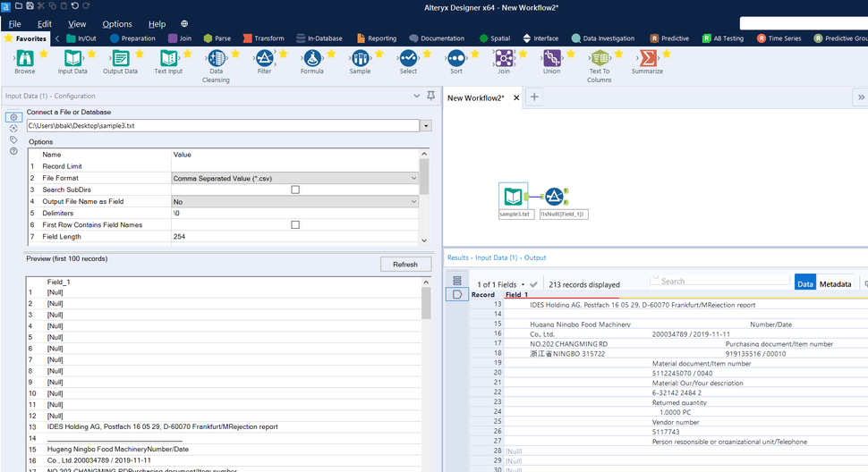
Task: Click the Refresh preview button
Action: (x=405, y=264)
